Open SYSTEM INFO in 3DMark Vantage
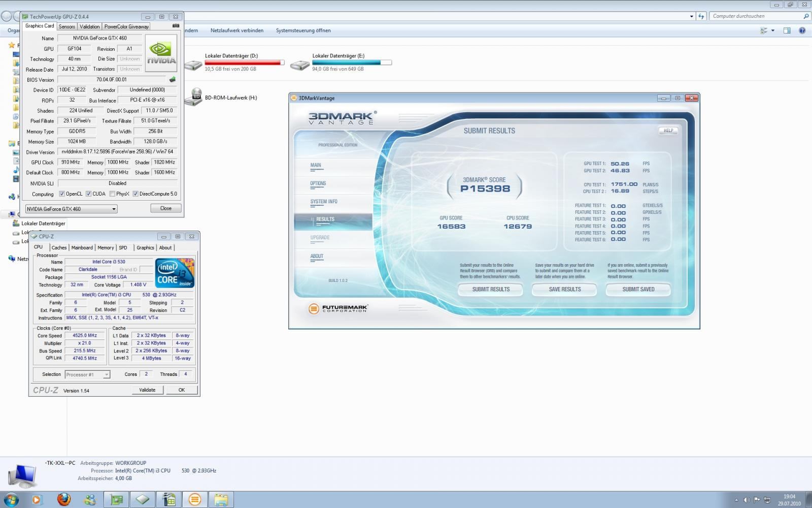 click(324, 202)
